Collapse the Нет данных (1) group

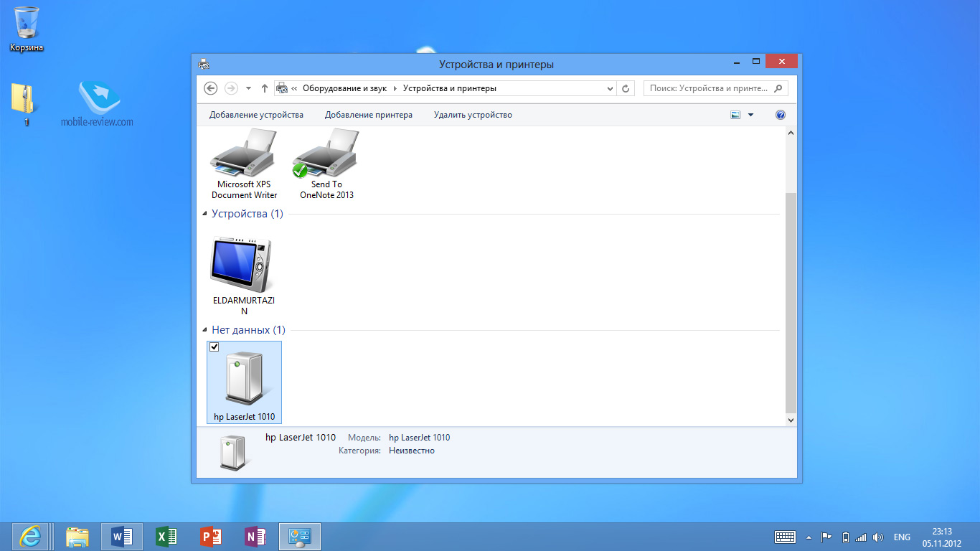point(204,330)
